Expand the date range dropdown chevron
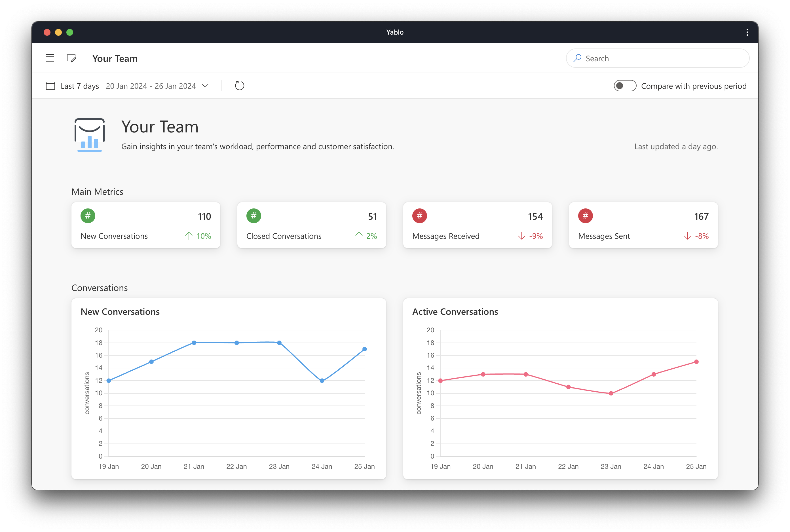Image resolution: width=790 pixels, height=532 pixels. (205, 86)
